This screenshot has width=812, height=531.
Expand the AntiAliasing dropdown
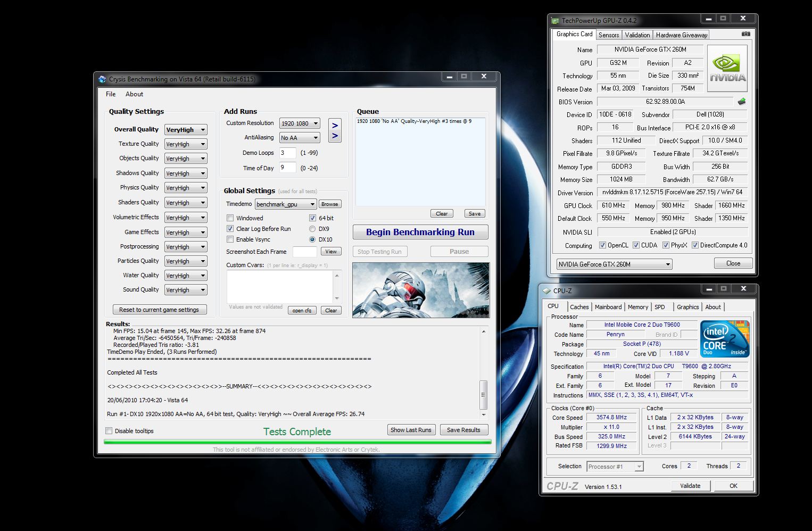300,138
